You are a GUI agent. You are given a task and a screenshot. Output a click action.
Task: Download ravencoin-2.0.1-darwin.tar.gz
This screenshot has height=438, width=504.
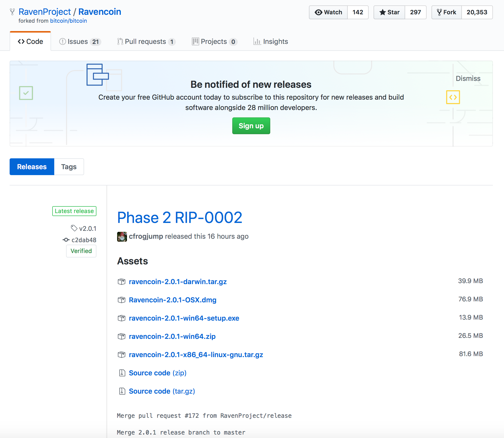(x=178, y=282)
